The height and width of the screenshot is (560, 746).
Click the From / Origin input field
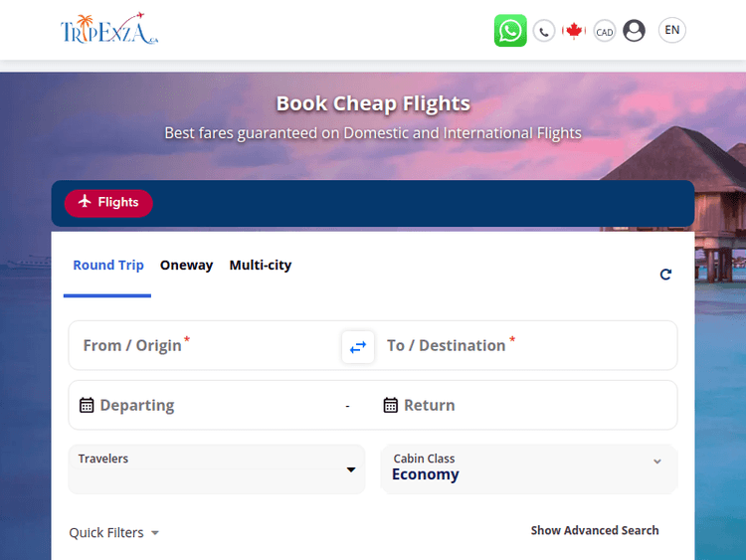pos(204,345)
